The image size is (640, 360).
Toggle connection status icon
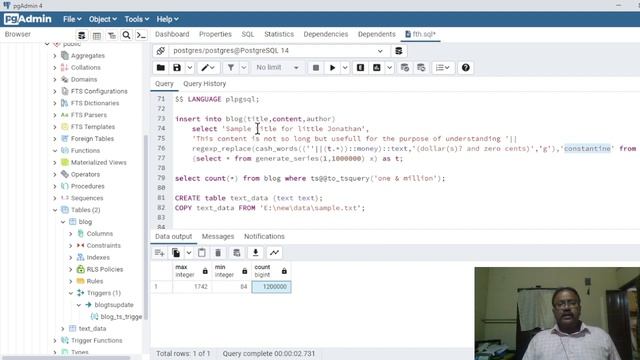160,51
